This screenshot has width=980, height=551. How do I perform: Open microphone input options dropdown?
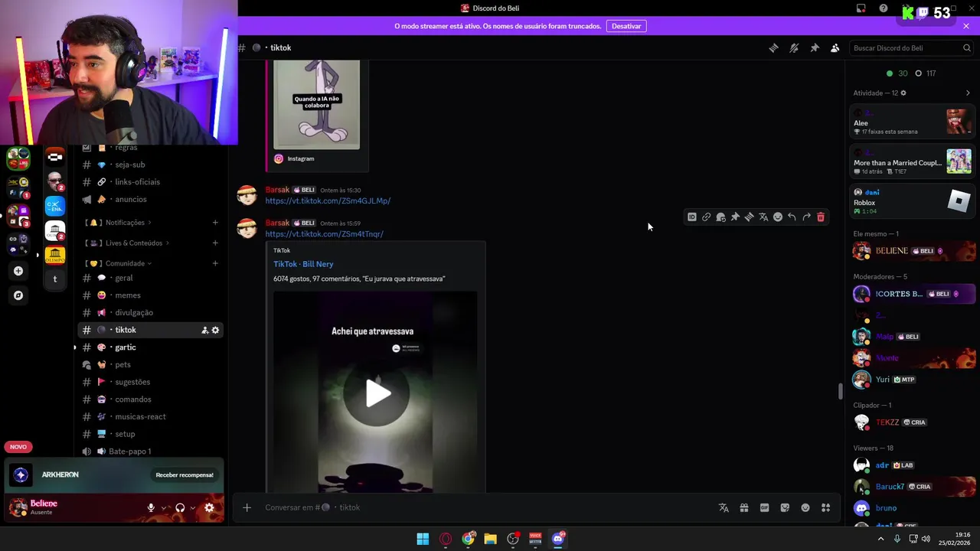pos(163,507)
